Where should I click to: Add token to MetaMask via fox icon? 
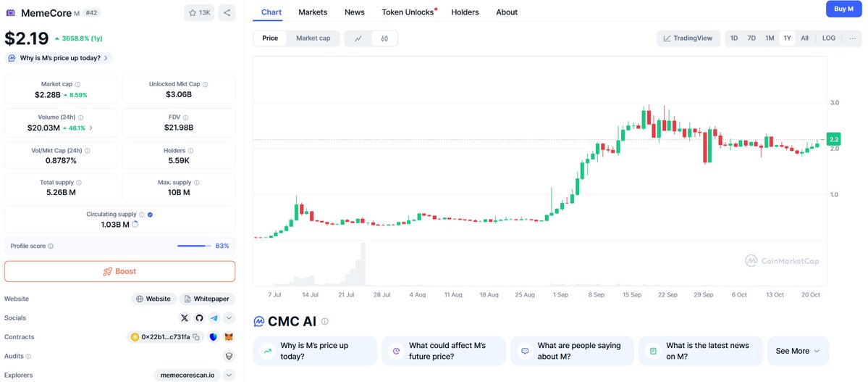point(229,337)
